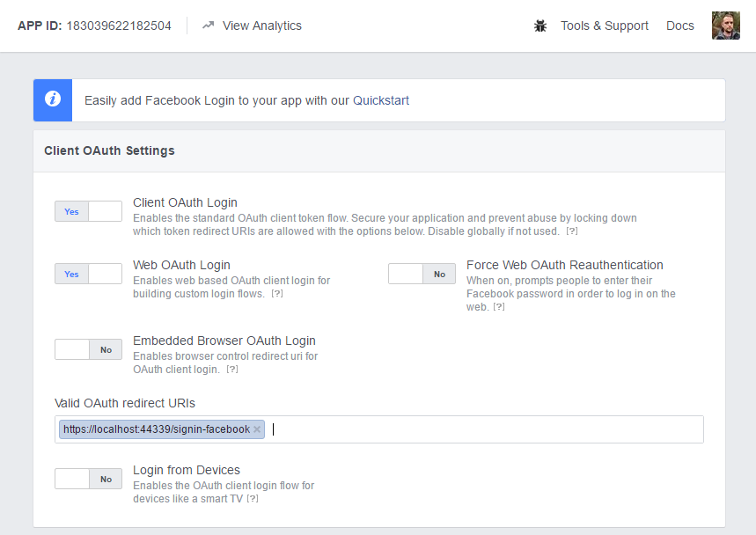The width and height of the screenshot is (756, 535).
Task: Open help tooltip for Web OAuth Login
Action: tap(277, 294)
